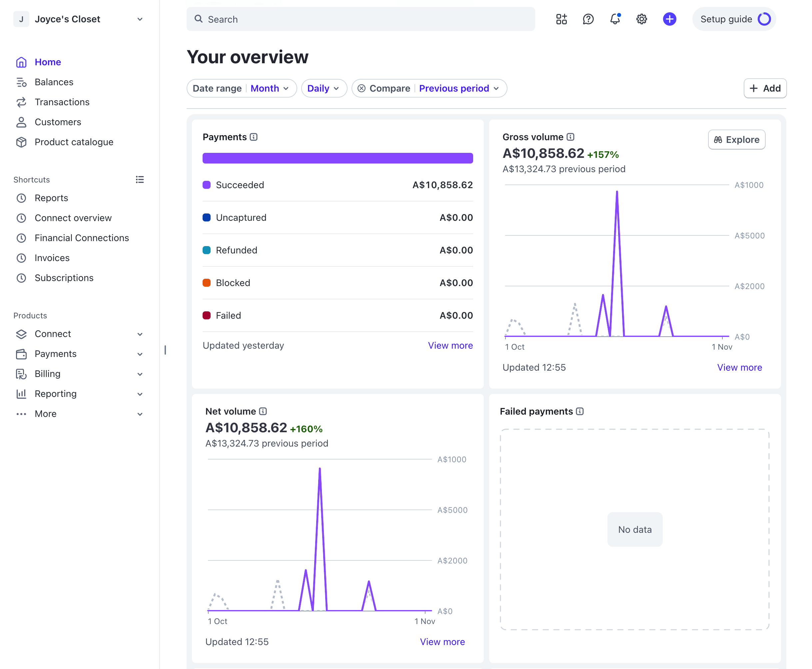
Task: Click the Payments info icon
Action: pos(254,137)
